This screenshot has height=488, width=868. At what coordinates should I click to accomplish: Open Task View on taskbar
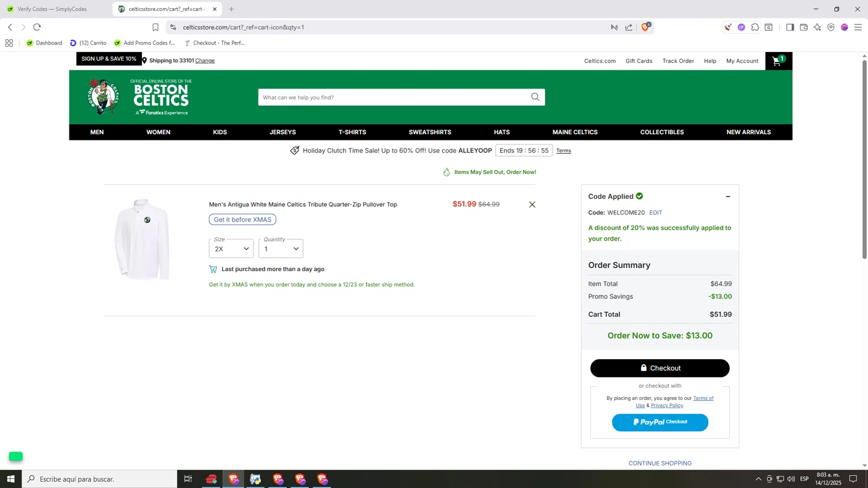click(x=188, y=479)
